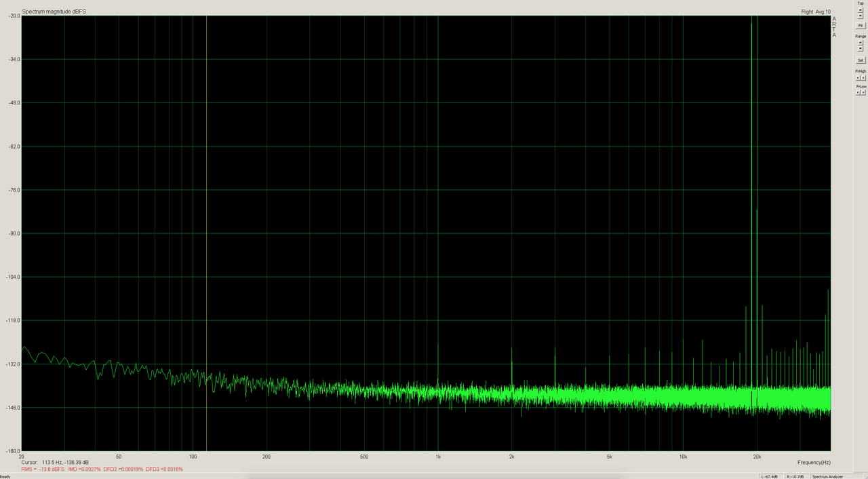Decrease the Top value with down arrow
Image resolution: width=868 pixels, height=479 pixels.
[x=861, y=16]
